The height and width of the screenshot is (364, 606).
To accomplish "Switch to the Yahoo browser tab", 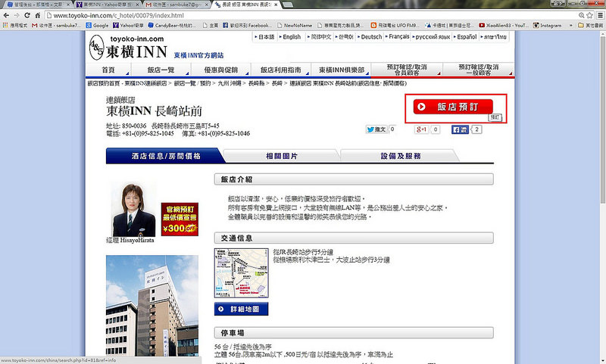I will [x=108, y=5].
